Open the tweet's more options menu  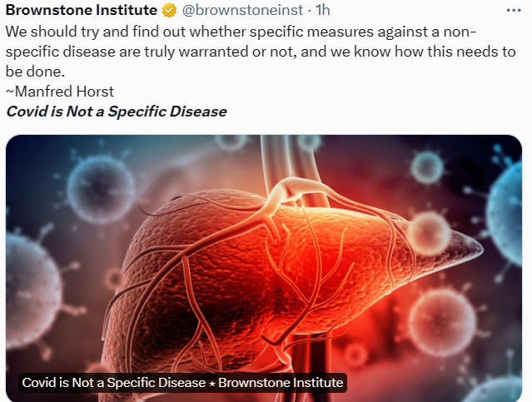pyautogui.click(x=514, y=11)
